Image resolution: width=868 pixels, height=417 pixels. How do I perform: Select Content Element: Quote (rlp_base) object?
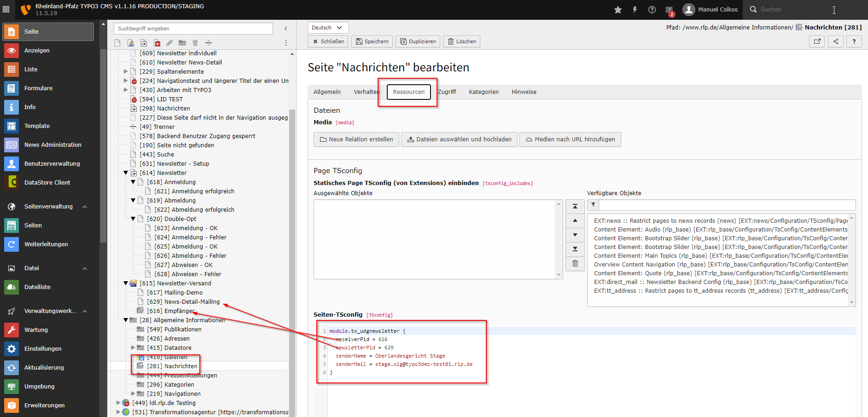tap(721, 273)
